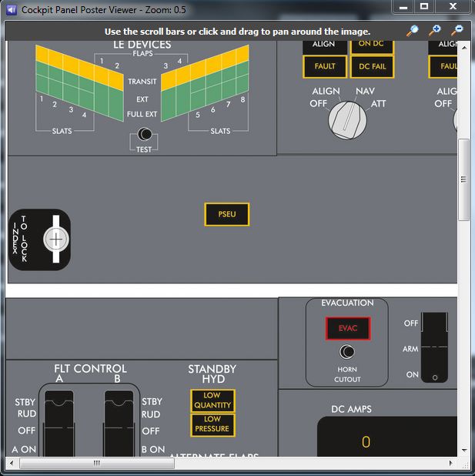Click the DC AMPS label
The image size is (475, 476).
(x=351, y=409)
